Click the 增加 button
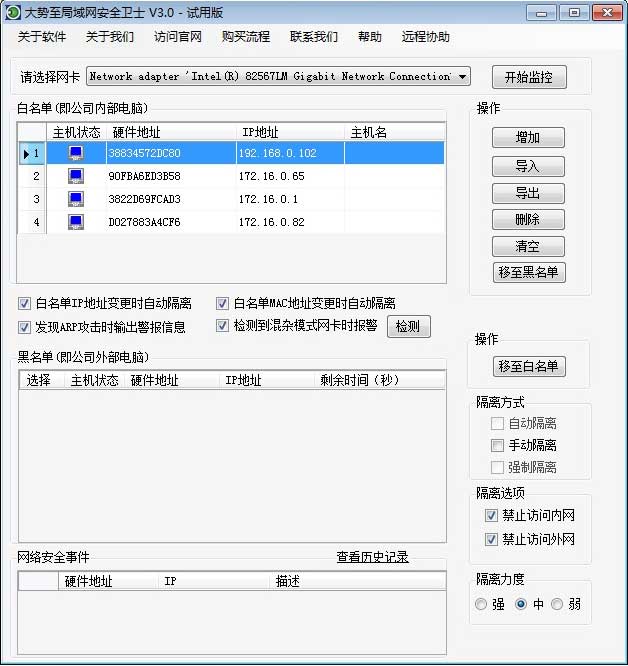 [x=528, y=138]
